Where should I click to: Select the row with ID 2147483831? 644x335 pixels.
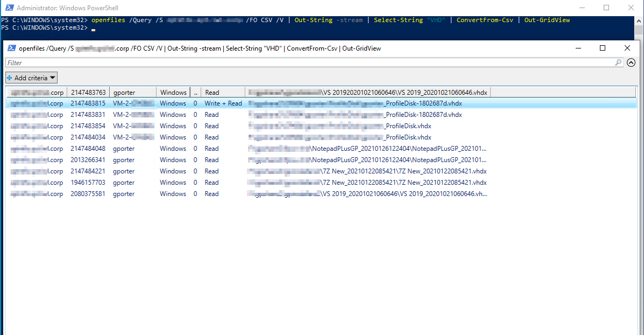88,115
